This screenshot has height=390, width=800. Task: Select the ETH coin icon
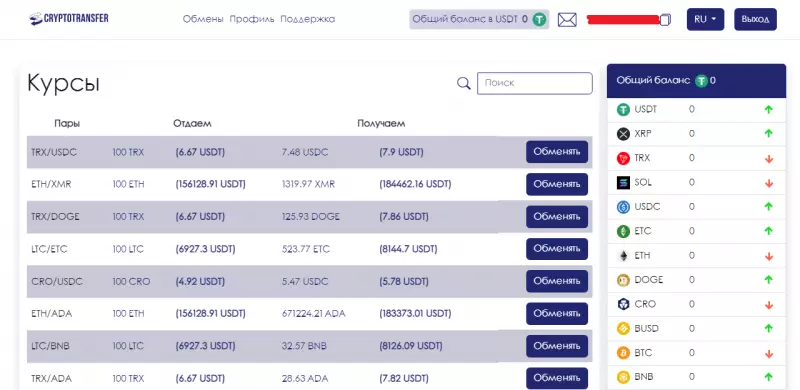coord(623,256)
